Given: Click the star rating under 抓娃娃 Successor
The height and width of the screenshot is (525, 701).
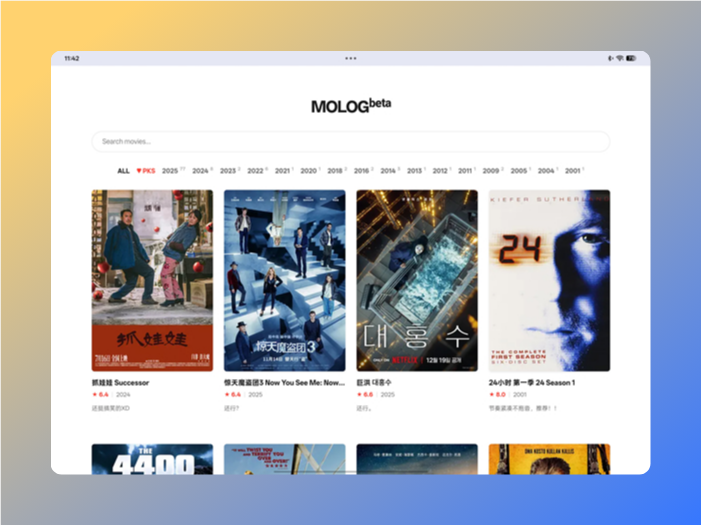Looking at the screenshot, I should tap(100, 394).
